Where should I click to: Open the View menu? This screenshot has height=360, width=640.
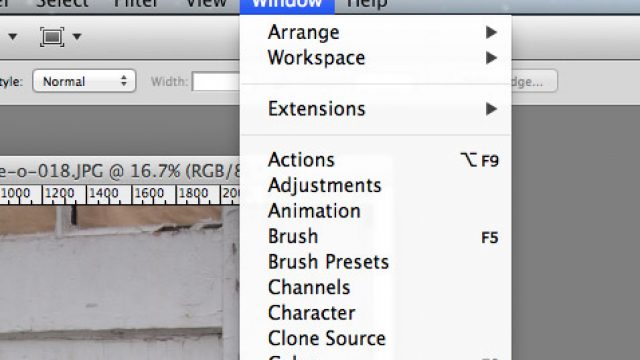click(206, 4)
